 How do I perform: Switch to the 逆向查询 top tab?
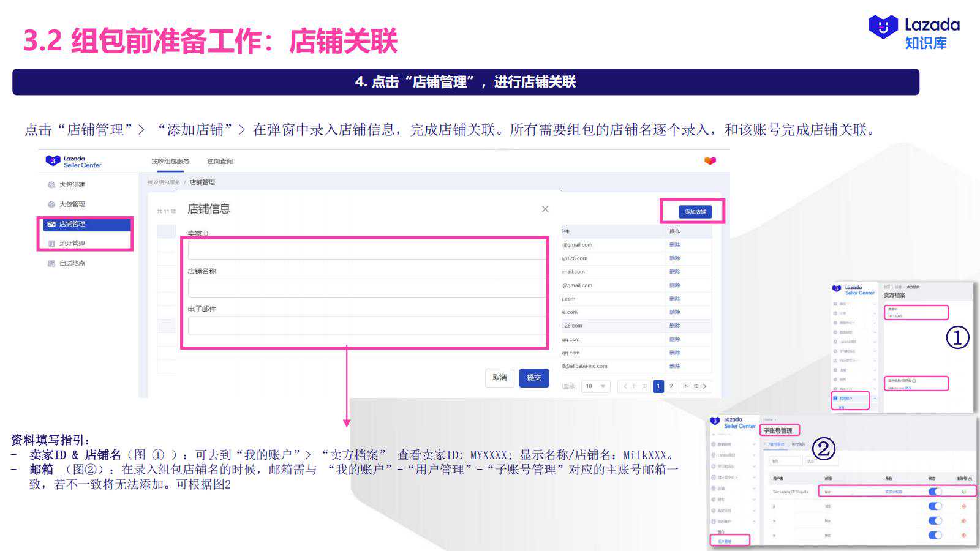[220, 161]
